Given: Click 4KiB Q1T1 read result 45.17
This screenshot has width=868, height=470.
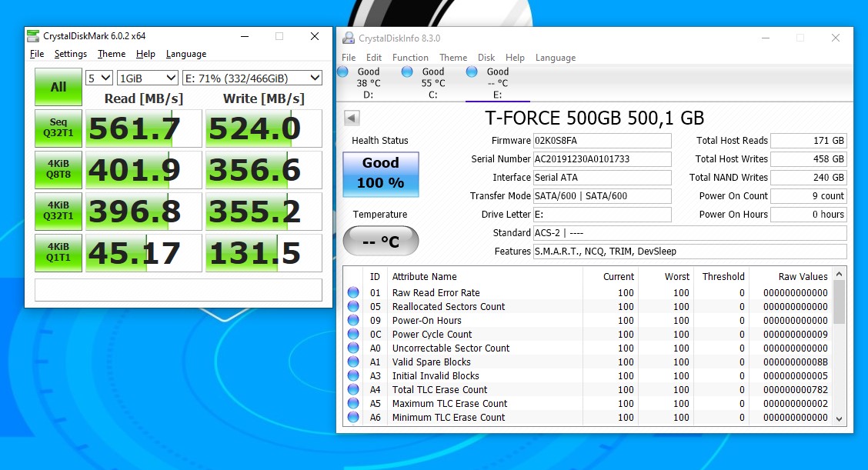Looking at the screenshot, I should pos(143,253).
